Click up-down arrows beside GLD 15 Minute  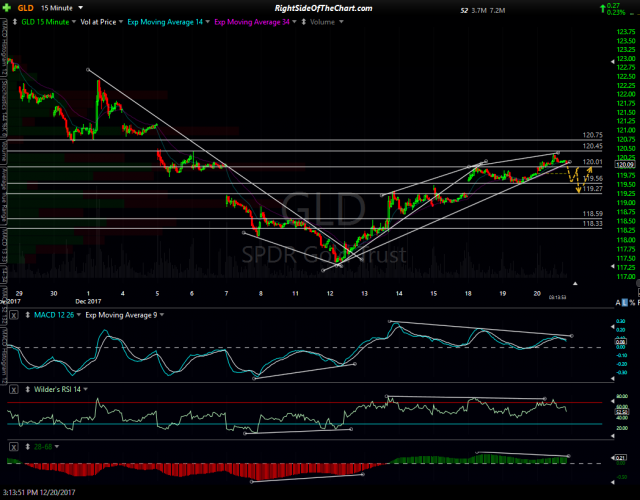point(15,22)
